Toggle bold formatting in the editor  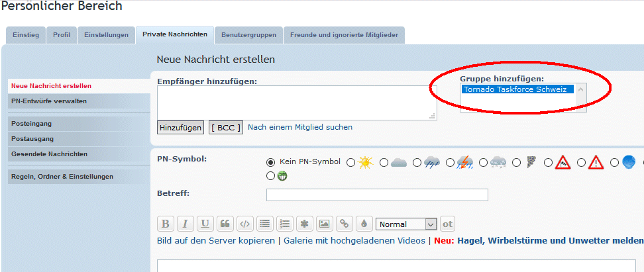click(165, 224)
